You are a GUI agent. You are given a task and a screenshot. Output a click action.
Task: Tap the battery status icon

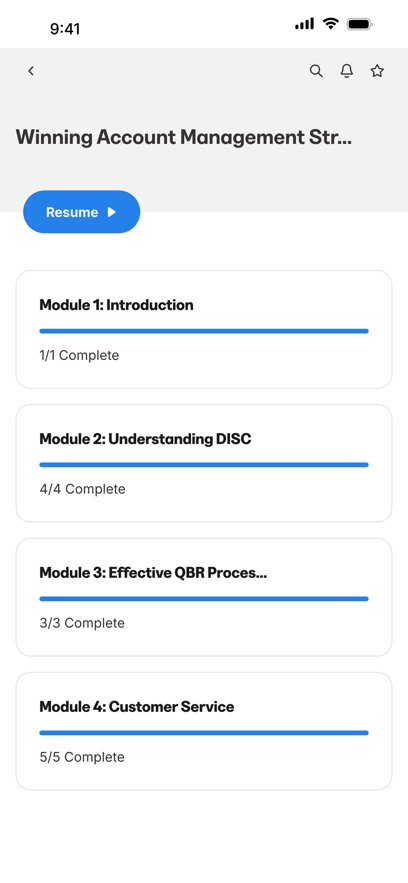361,24
